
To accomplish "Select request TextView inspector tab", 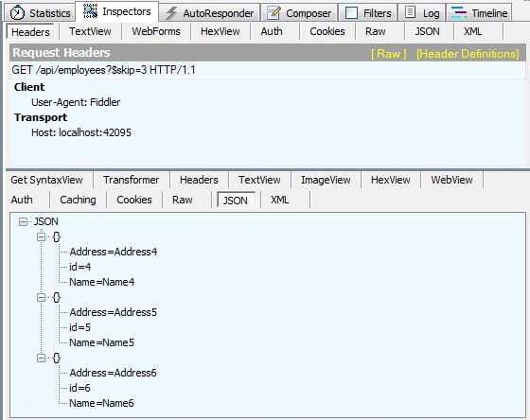I will pos(90,31).
